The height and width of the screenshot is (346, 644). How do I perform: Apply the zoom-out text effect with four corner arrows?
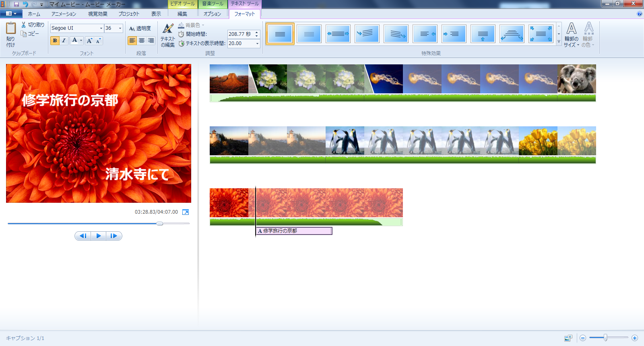click(x=541, y=34)
